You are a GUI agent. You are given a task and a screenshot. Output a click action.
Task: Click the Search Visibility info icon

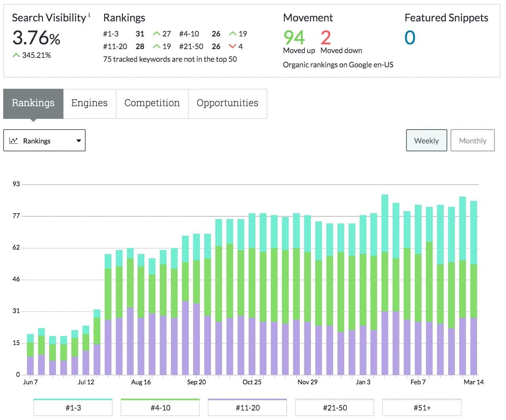point(89,15)
